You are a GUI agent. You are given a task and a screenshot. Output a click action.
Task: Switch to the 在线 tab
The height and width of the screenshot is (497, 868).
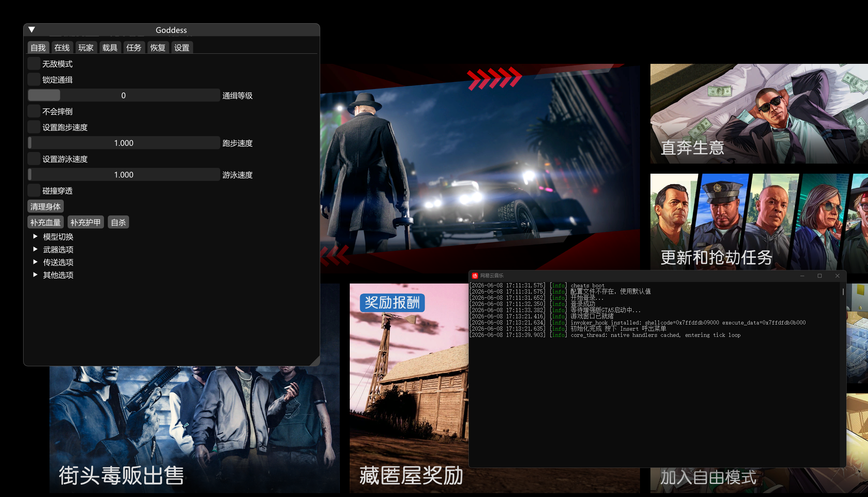[x=62, y=48]
